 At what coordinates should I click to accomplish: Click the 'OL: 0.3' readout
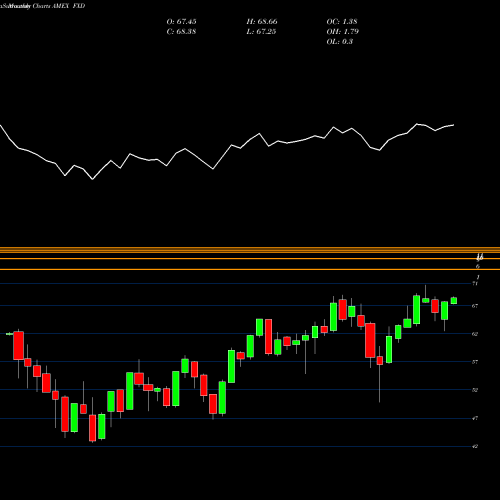[340, 42]
